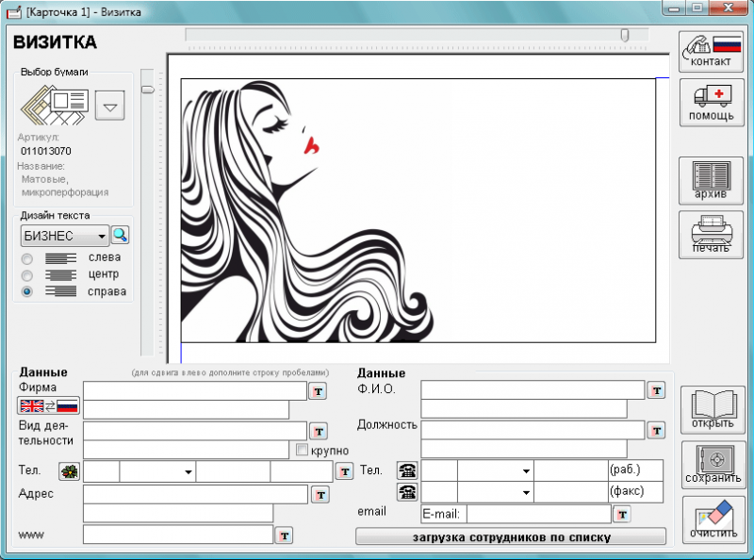This screenshot has height=560, width=754.
Task: Open the paper selection dropdown arrow
Action: click(x=110, y=106)
